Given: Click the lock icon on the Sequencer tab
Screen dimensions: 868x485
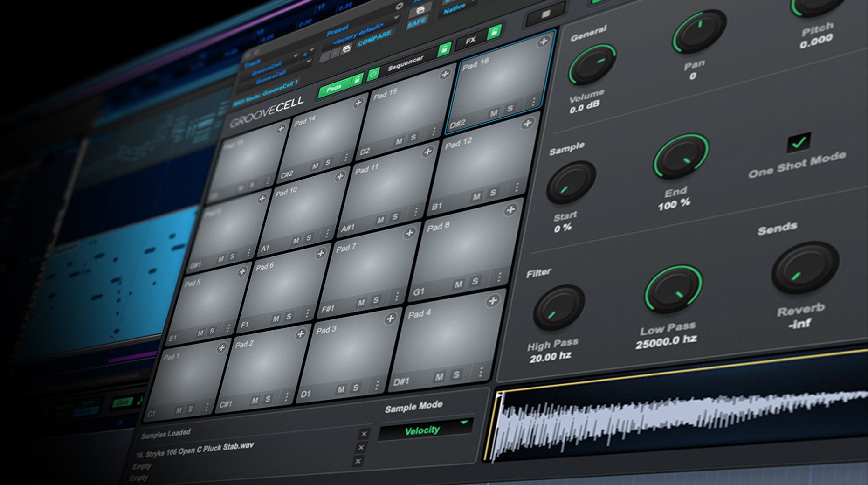Looking at the screenshot, I should click(444, 49).
